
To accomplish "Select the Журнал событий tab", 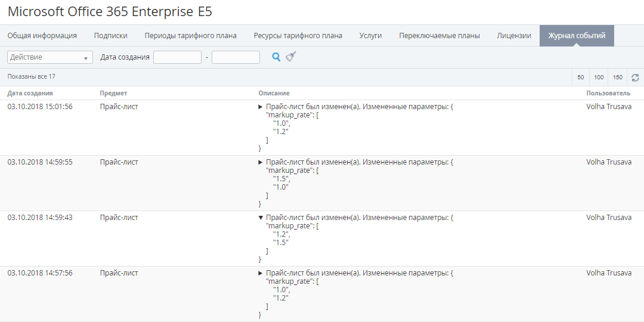I will pos(577,36).
